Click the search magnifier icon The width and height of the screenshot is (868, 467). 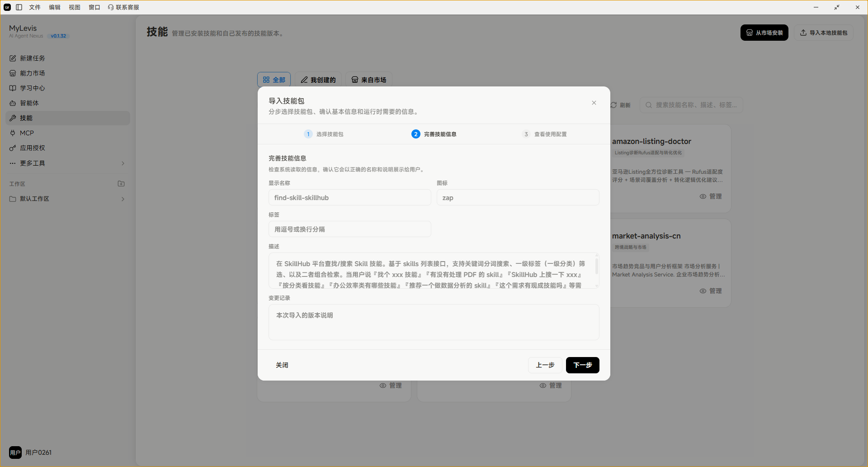tap(649, 105)
